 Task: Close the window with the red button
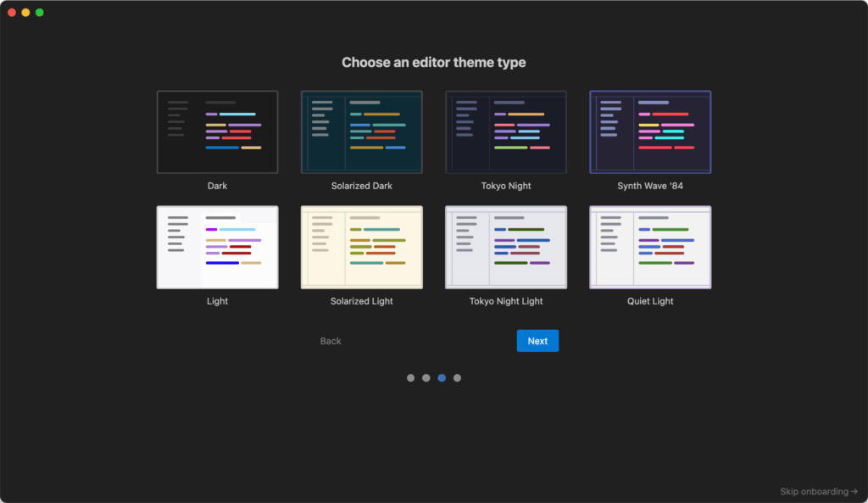[12, 12]
